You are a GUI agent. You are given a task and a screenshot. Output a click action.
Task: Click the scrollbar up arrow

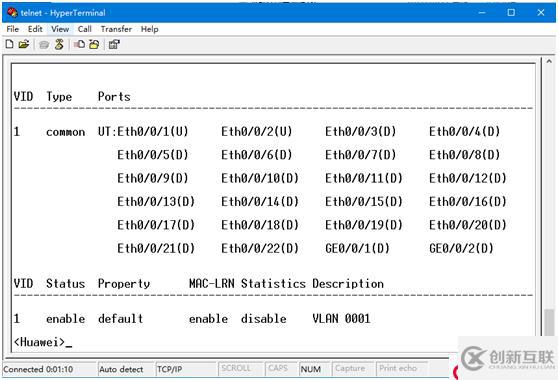click(549, 62)
